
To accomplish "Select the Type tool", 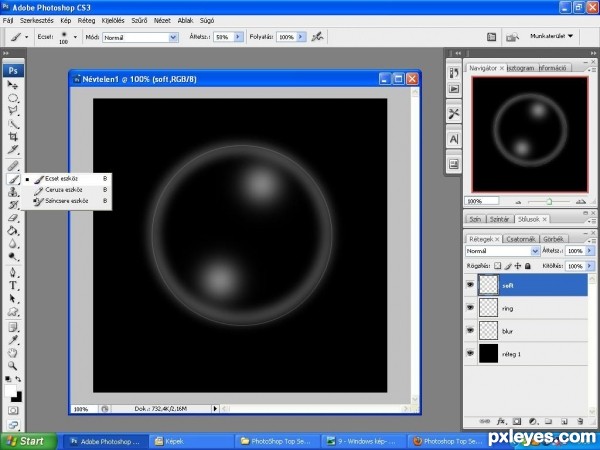I will pos(13,285).
